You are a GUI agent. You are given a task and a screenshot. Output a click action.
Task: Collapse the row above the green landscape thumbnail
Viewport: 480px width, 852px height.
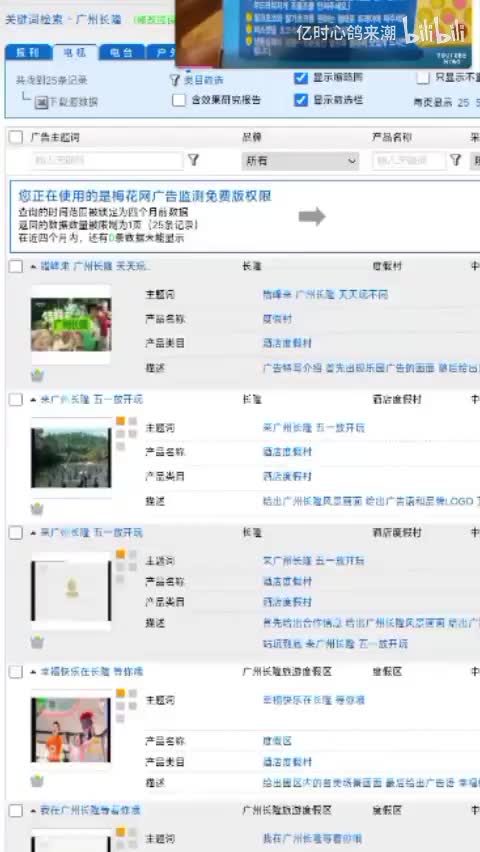click(x=34, y=400)
